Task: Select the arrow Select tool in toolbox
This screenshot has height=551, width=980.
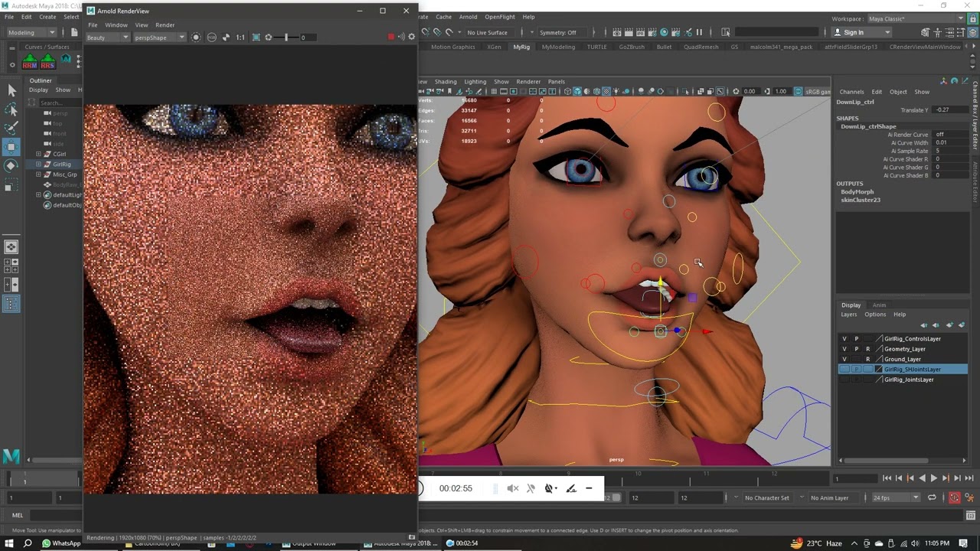Action: pyautogui.click(x=11, y=90)
